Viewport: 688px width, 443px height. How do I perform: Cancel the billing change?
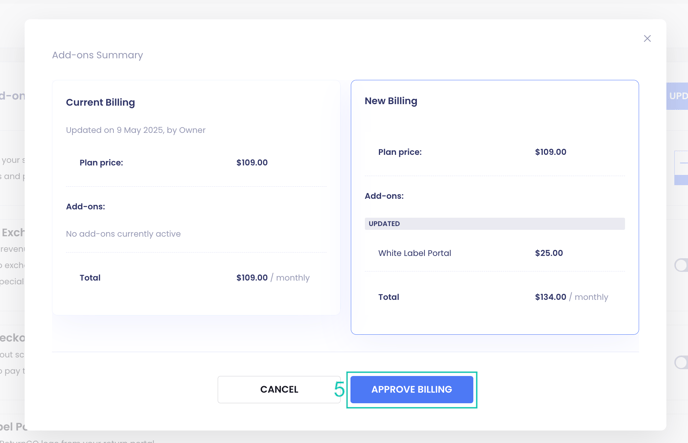click(279, 389)
